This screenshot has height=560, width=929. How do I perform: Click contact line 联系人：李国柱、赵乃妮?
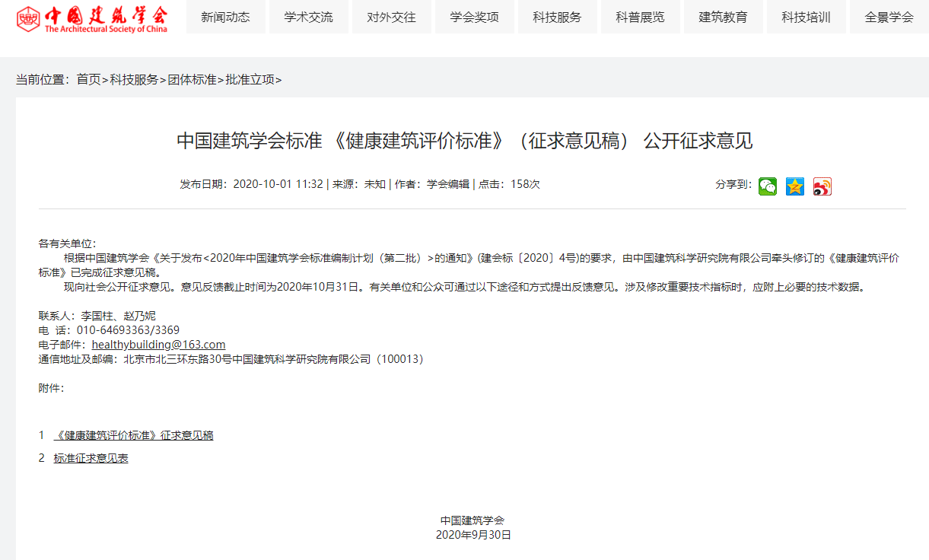point(97,316)
